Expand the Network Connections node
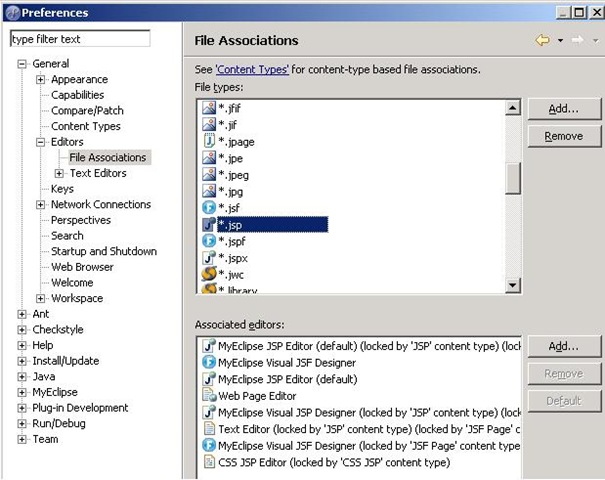Image resolution: width=605 pixels, height=480 pixels. click(x=40, y=205)
